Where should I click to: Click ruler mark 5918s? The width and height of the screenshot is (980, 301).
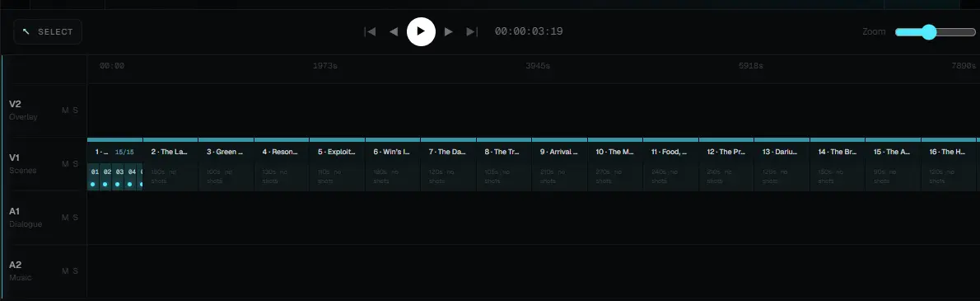pyautogui.click(x=750, y=66)
